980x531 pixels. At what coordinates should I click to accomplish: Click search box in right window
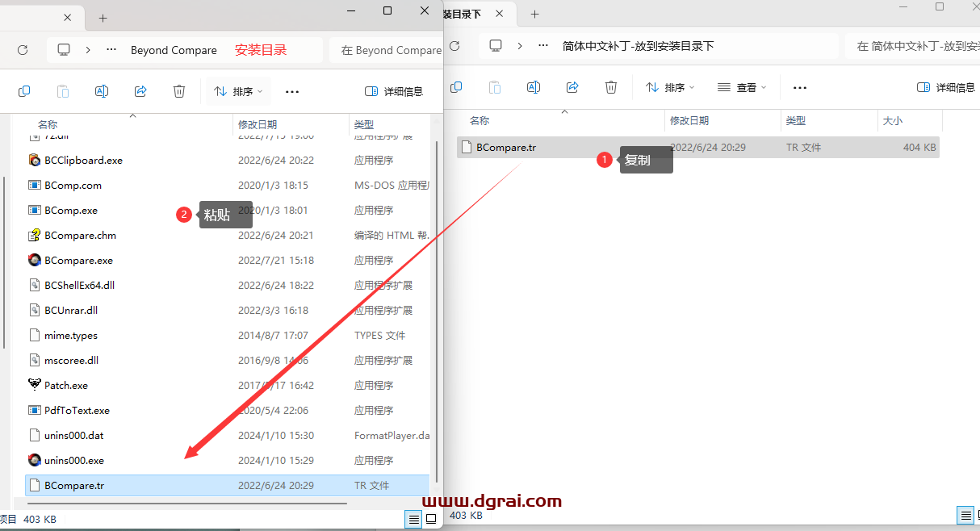(x=912, y=46)
